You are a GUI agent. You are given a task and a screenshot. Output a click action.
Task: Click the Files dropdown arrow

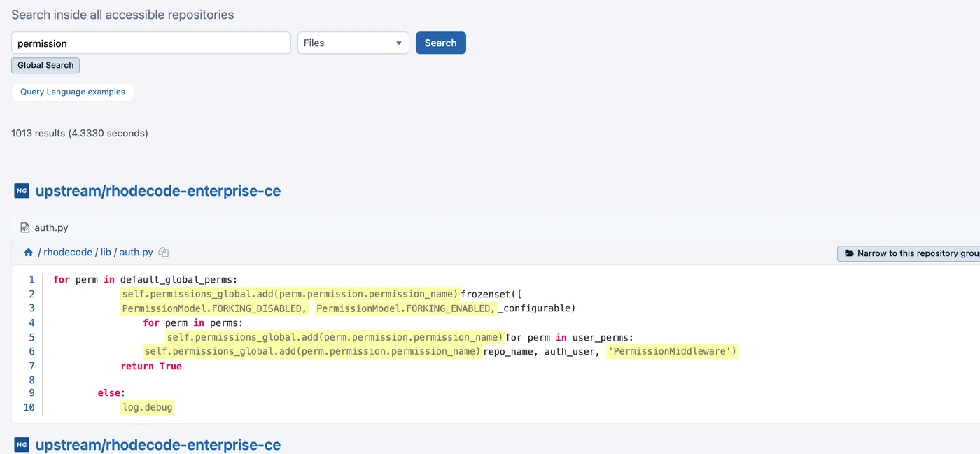click(399, 43)
